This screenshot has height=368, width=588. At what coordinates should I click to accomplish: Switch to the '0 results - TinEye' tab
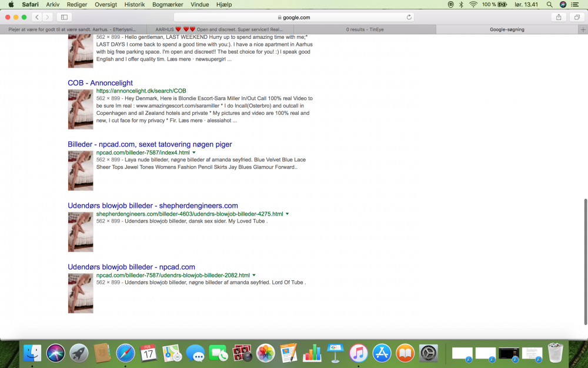[x=365, y=29]
